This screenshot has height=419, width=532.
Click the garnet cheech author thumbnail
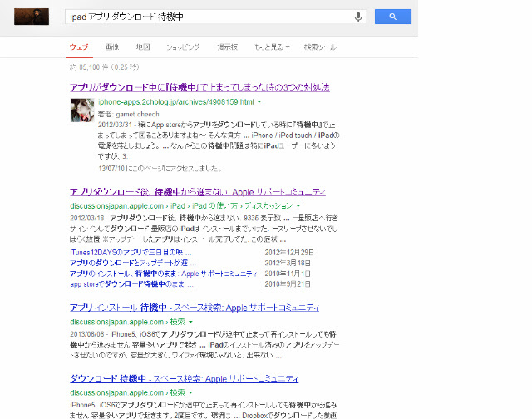tap(82, 111)
